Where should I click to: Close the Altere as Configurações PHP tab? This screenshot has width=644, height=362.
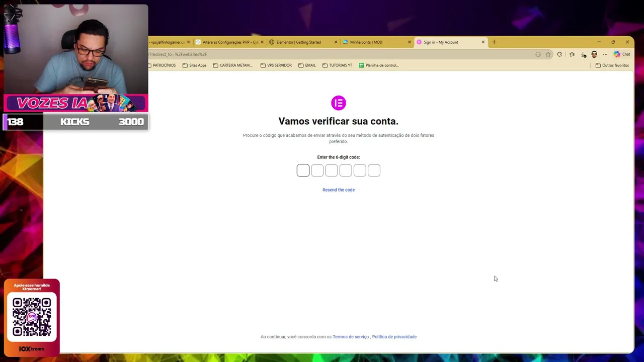[262, 42]
